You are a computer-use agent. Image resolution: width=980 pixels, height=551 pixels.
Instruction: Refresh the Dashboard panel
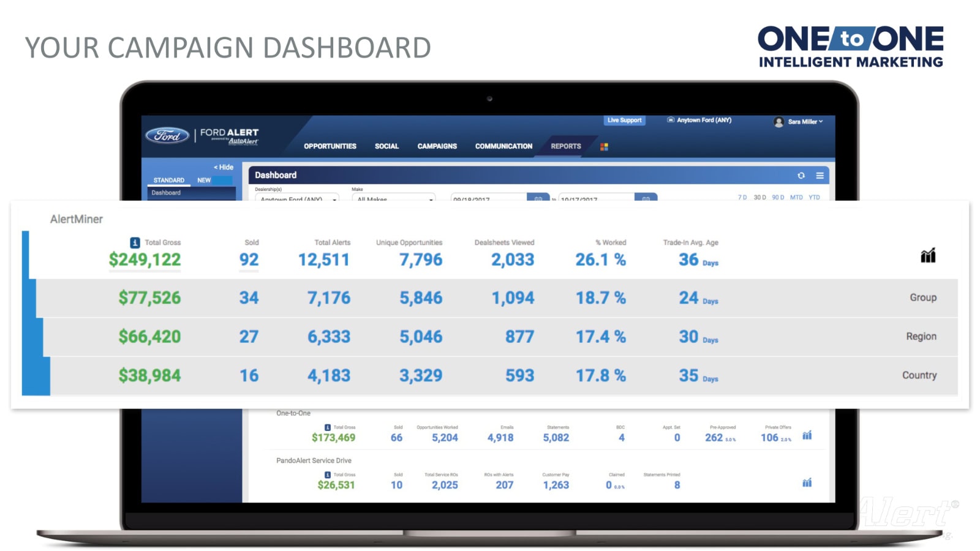(x=801, y=176)
